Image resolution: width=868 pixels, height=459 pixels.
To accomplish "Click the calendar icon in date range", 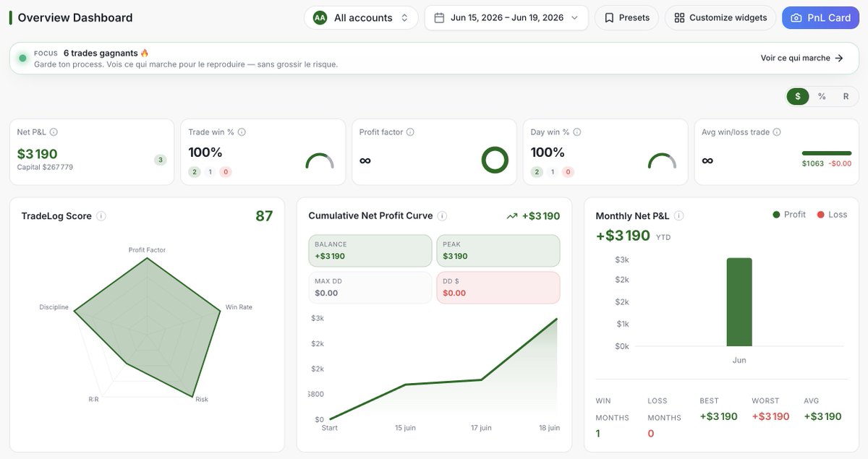I will tap(439, 17).
